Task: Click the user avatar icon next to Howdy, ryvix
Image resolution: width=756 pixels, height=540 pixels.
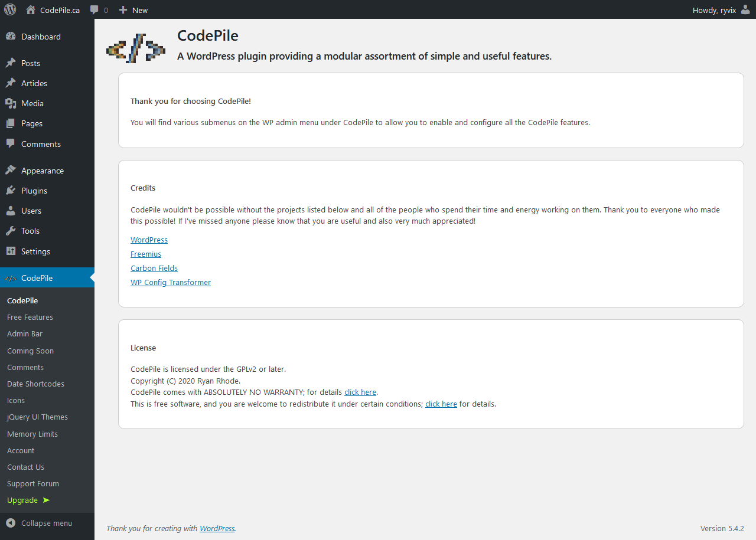Action: (x=745, y=9)
